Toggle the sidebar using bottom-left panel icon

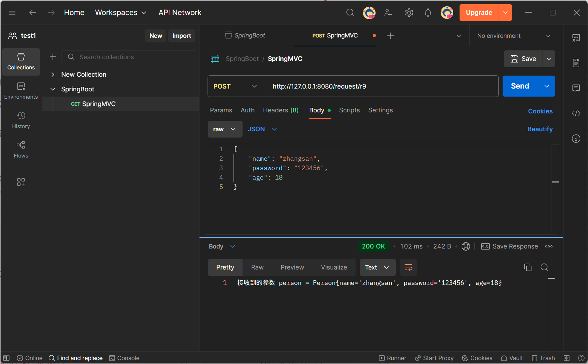tap(6, 358)
